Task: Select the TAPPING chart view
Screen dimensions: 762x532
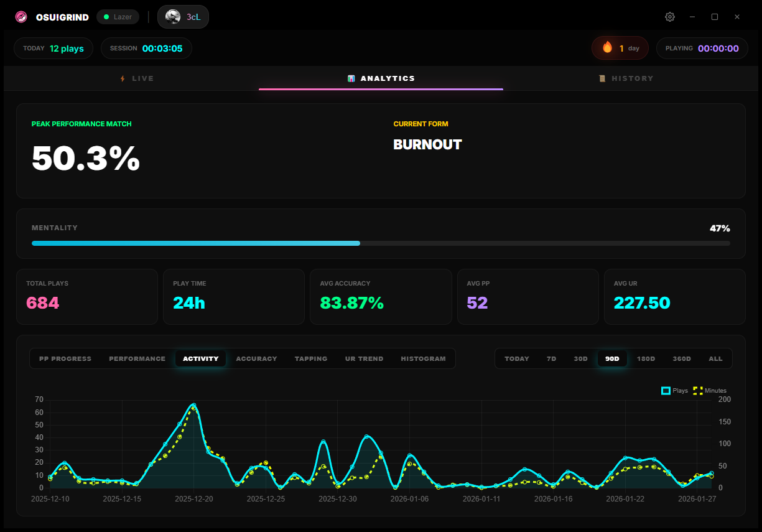Action: point(310,358)
